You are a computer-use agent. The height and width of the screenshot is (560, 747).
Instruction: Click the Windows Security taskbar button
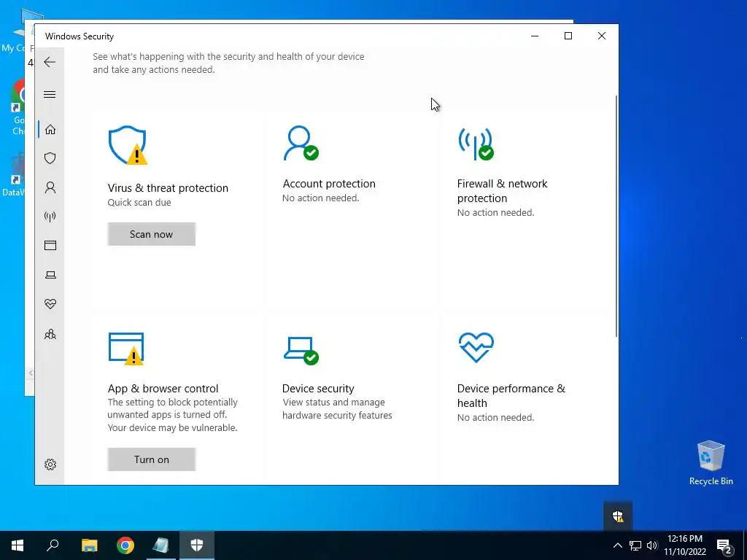point(197,545)
